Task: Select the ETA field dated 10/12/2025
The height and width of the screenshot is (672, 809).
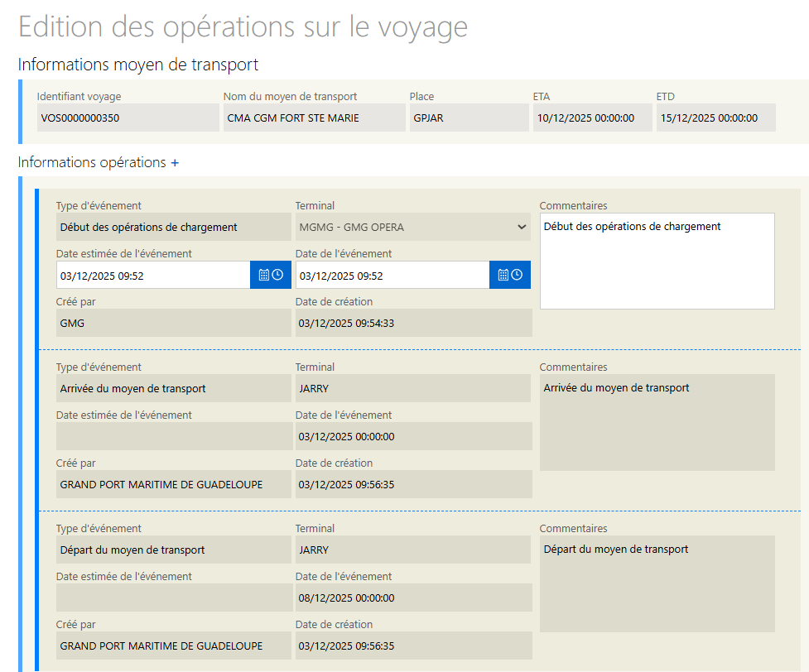Action: click(x=592, y=118)
